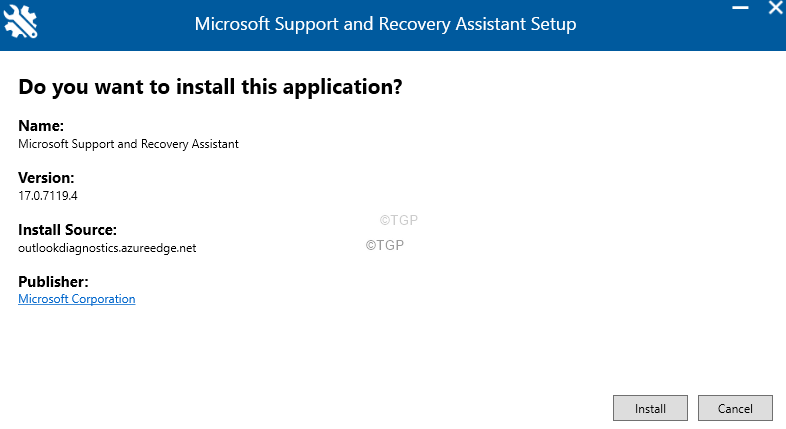Click the Install button
This screenshot has height=429, width=786.
tap(650, 408)
